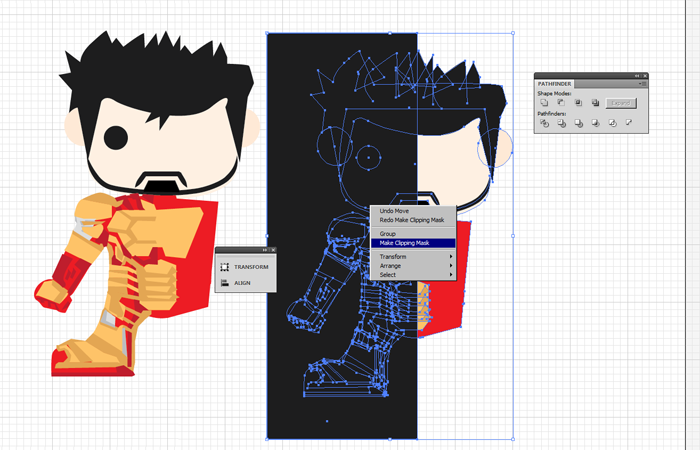Choose Redo Make Clipping Mask
Screen dimensions: 700x450
(x=413, y=220)
